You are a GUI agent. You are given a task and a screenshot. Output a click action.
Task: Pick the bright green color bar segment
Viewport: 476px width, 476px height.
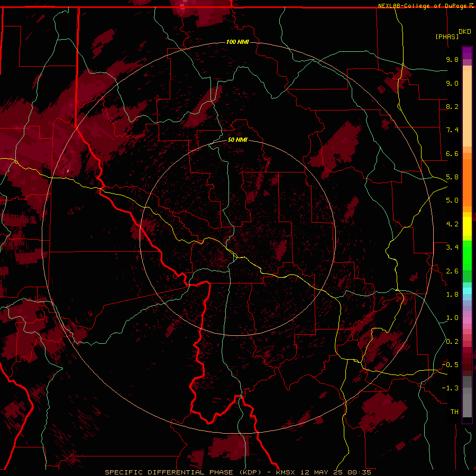(467, 255)
